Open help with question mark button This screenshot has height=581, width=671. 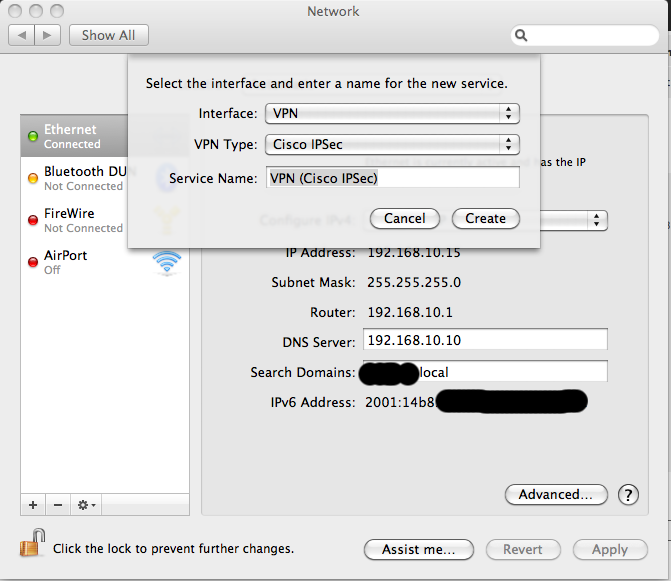point(628,495)
